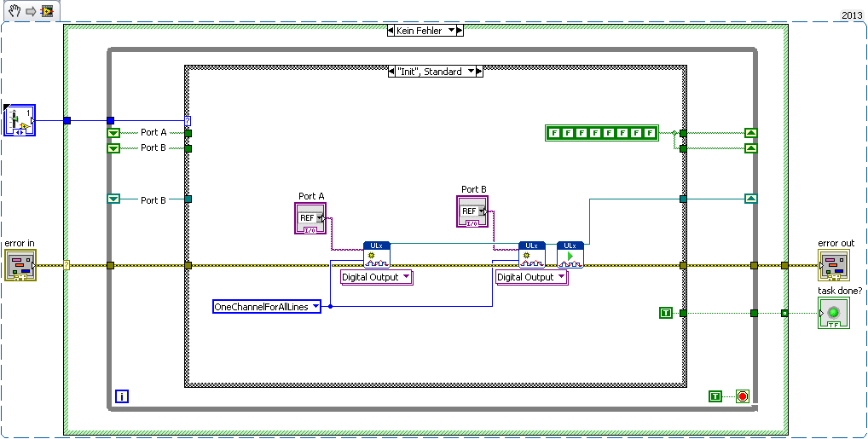This screenshot has height=439, width=868.
Task: Open the Kein Fehler case selector dropdown
Action: point(450,31)
